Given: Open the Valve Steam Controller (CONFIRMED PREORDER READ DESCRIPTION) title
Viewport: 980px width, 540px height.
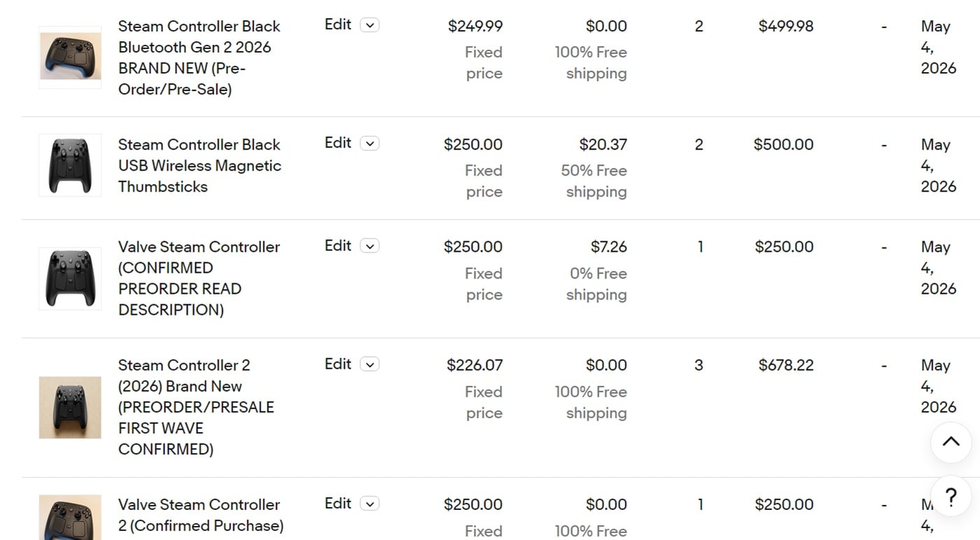Looking at the screenshot, I should (x=199, y=278).
